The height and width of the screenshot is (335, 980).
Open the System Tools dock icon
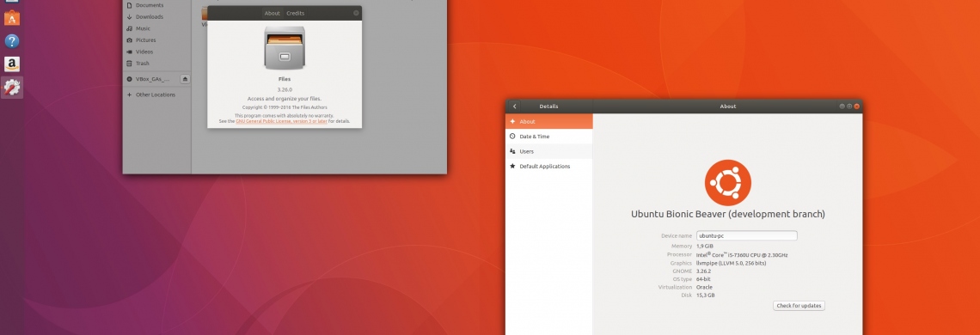point(12,88)
